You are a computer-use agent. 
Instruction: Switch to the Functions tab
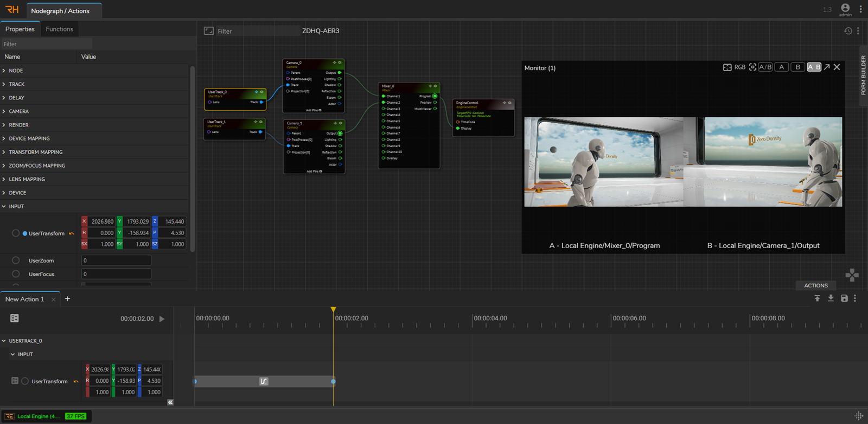pyautogui.click(x=59, y=29)
